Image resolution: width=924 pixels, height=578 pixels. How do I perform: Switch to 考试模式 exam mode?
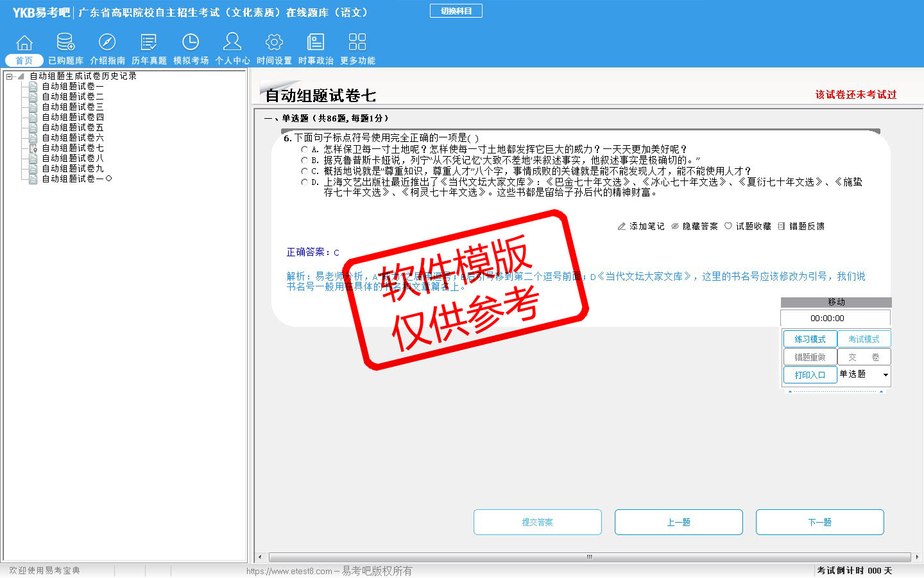tap(864, 339)
